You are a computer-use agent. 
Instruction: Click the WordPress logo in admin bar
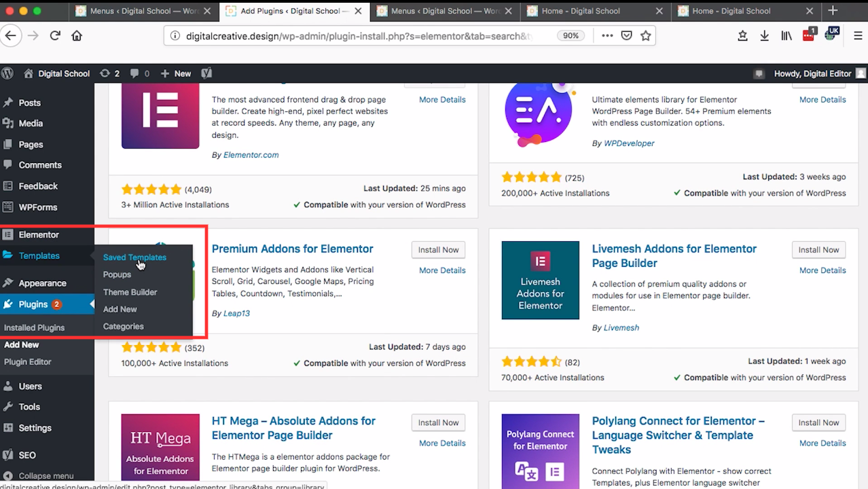tap(7, 73)
